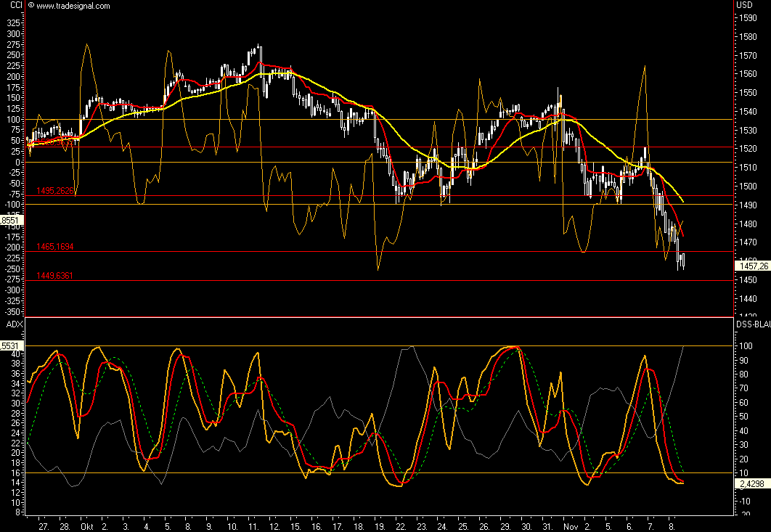This screenshot has width=771, height=532.
Task: Click the DSS value tag 2,4298
Action: [752, 483]
